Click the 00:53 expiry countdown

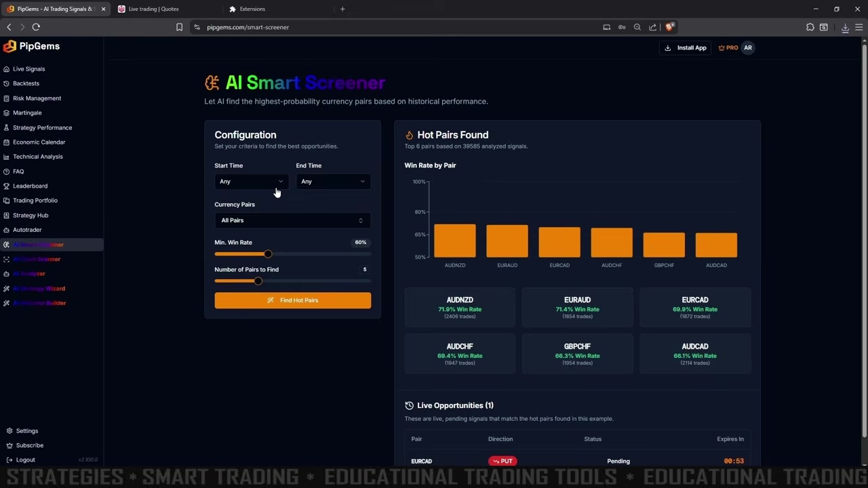734,461
